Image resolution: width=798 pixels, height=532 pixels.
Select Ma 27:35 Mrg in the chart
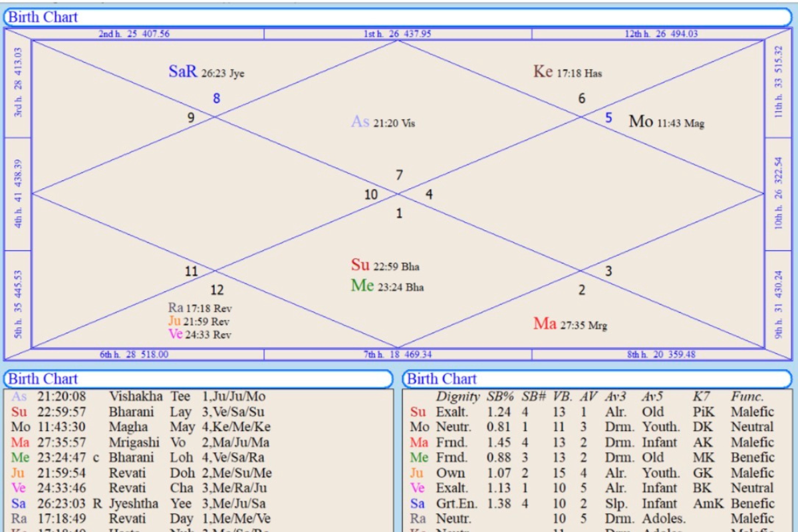[x=570, y=324]
